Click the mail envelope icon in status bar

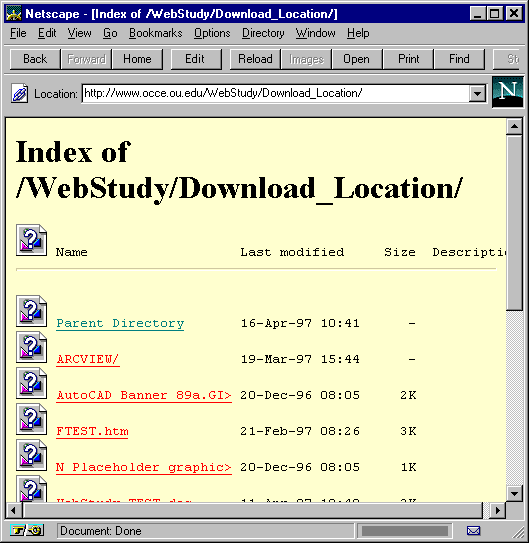473,530
